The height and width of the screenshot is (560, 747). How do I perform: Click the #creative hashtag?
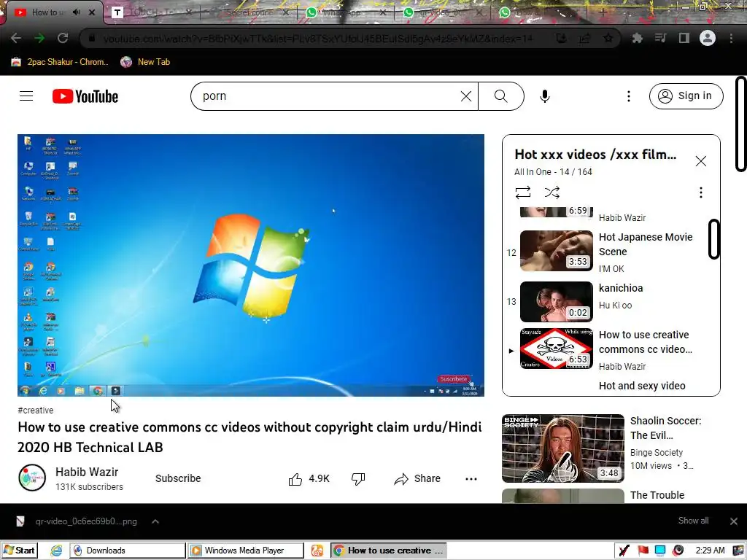coord(35,410)
